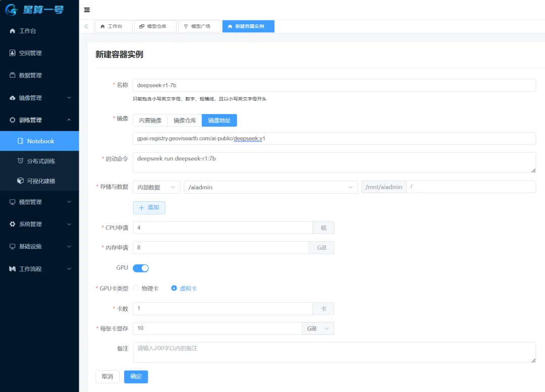
Task: Click the 数据管理 sidebar icon
Action: (13, 75)
